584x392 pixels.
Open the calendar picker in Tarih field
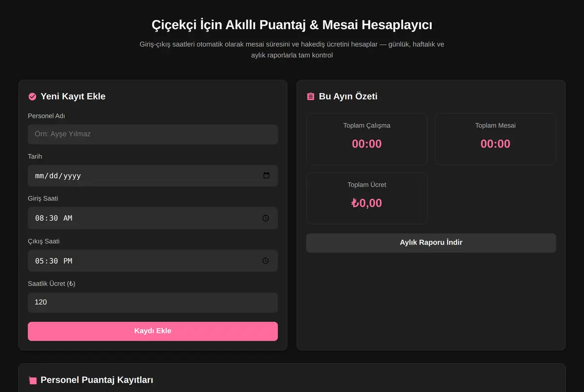click(266, 176)
